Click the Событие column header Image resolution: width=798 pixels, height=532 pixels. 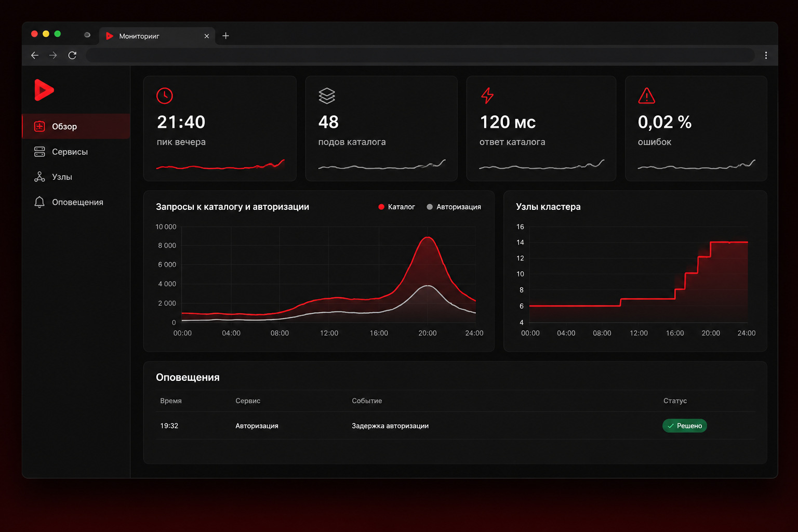[x=367, y=401]
